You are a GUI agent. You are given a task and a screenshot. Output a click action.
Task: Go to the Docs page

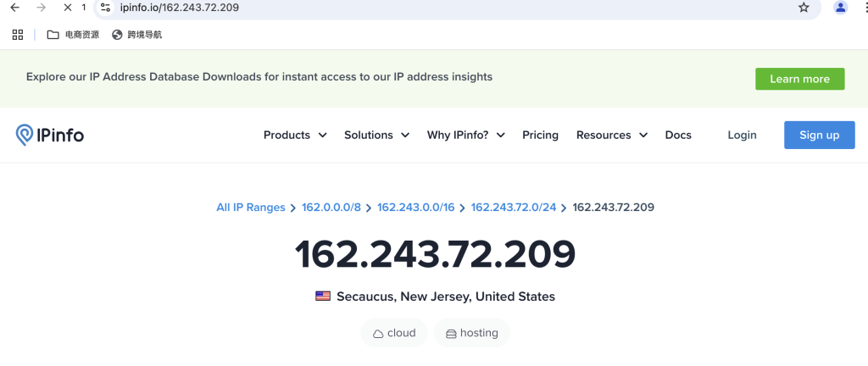pos(678,135)
